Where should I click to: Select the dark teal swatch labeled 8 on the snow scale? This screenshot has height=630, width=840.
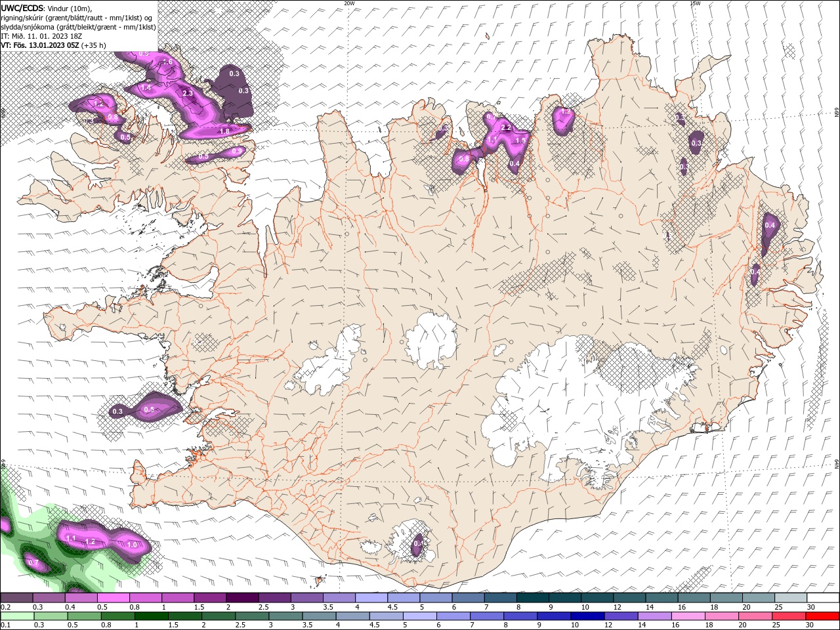[532, 597]
